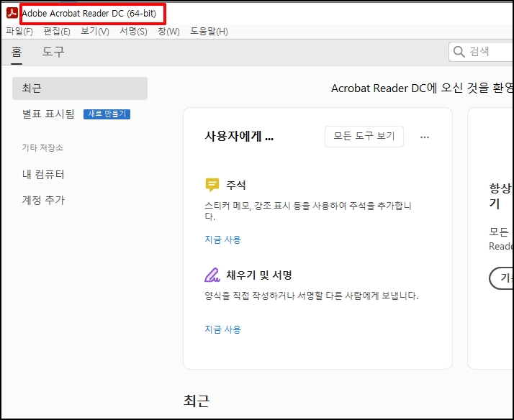Switch to the 도구 tab

(53, 52)
